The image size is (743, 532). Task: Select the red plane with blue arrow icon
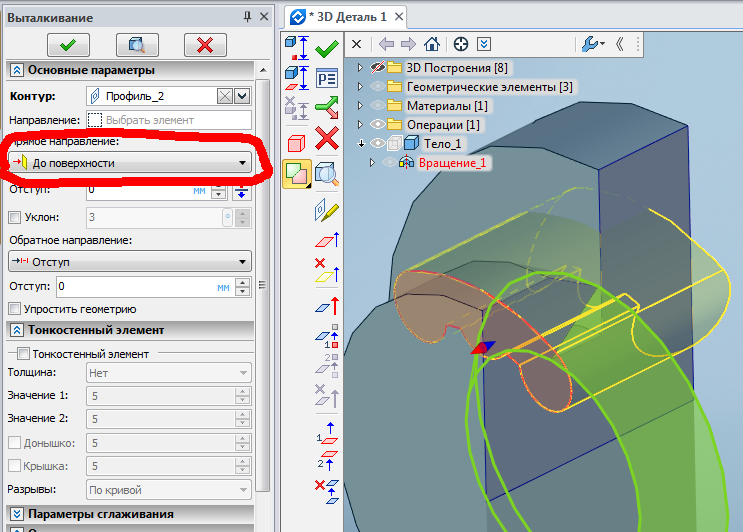tap(327, 240)
